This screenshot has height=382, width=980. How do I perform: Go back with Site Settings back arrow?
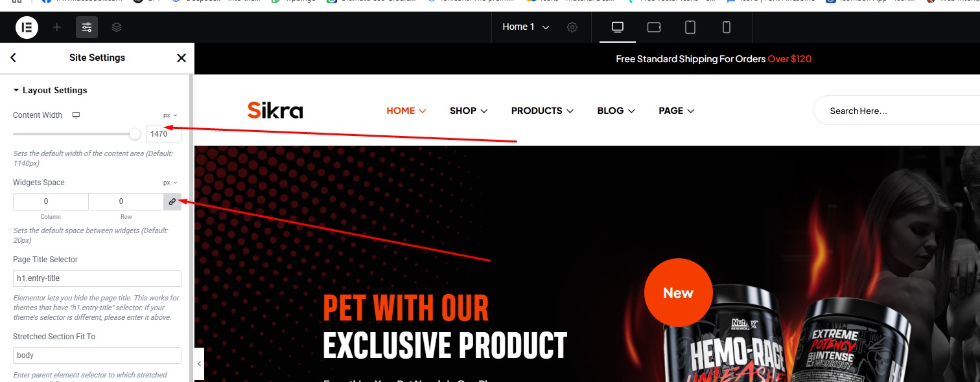[13, 58]
